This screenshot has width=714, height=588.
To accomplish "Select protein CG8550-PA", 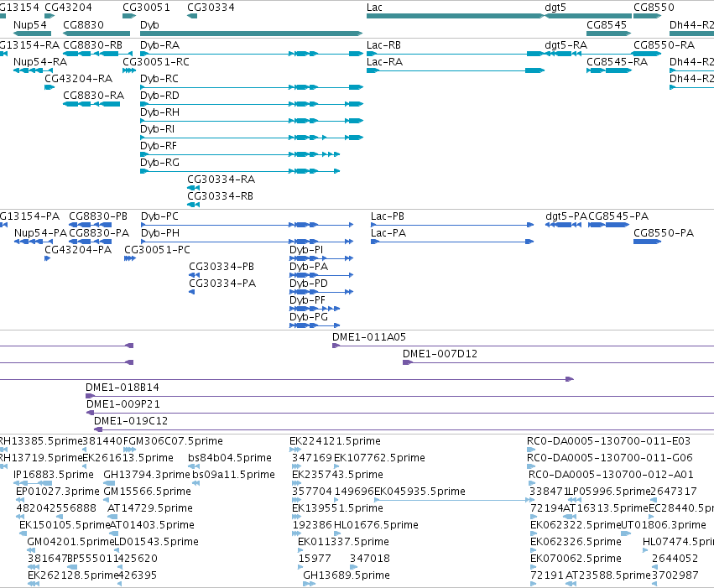I will pyautogui.click(x=664, y=233).
